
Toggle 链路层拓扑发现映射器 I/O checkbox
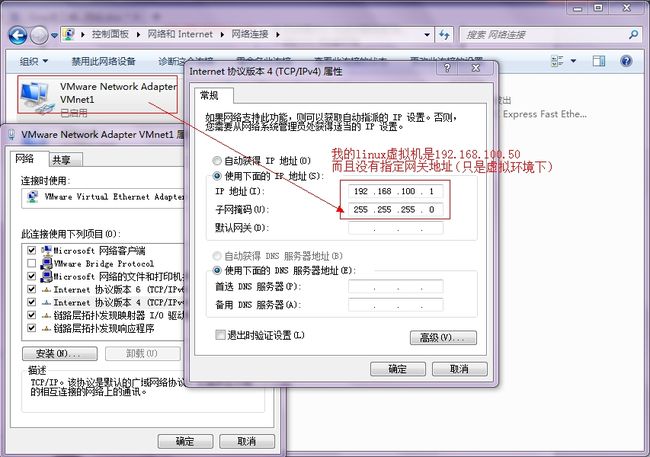point(31,315)
